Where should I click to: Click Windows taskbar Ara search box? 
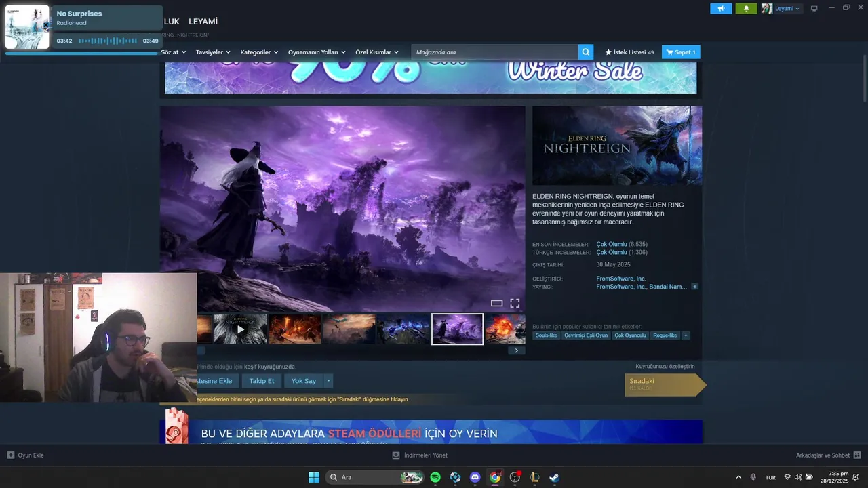tap(374, 477)
